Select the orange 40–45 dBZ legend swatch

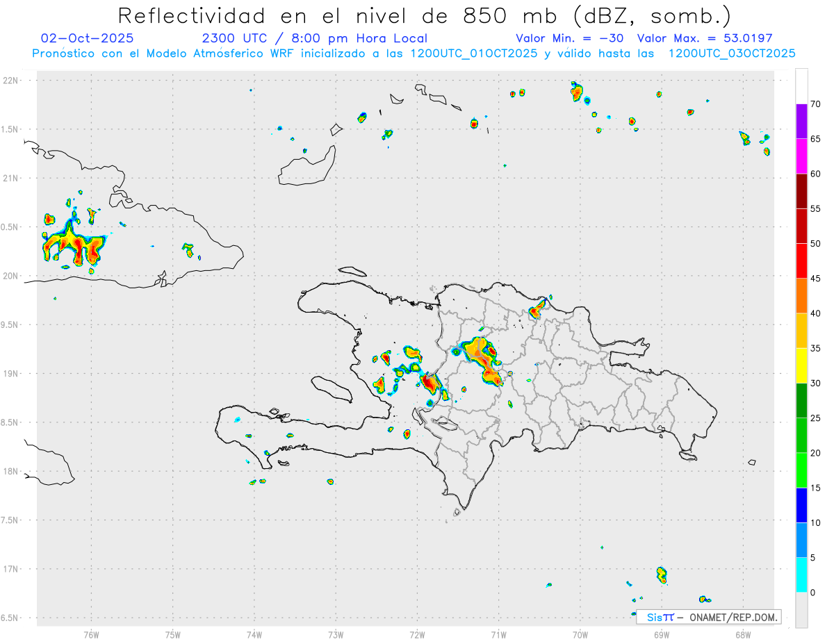coord(801,296)
